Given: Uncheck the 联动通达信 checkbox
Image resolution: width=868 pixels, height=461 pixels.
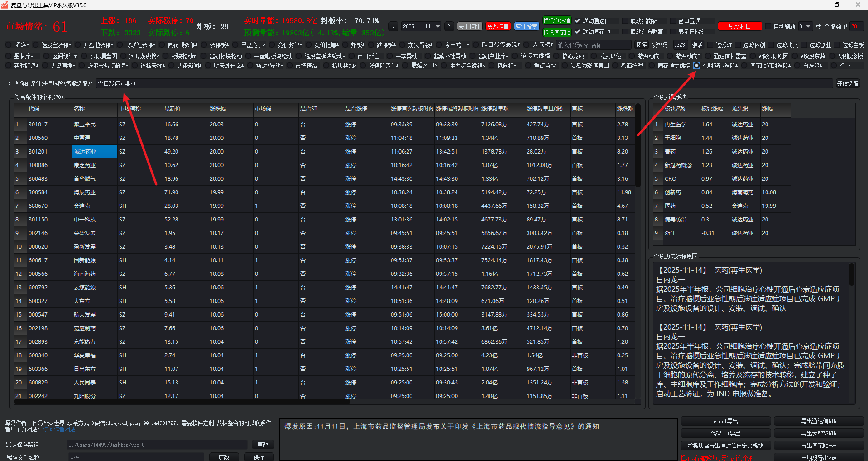Looking at the screenshot, I should (578, 20).
